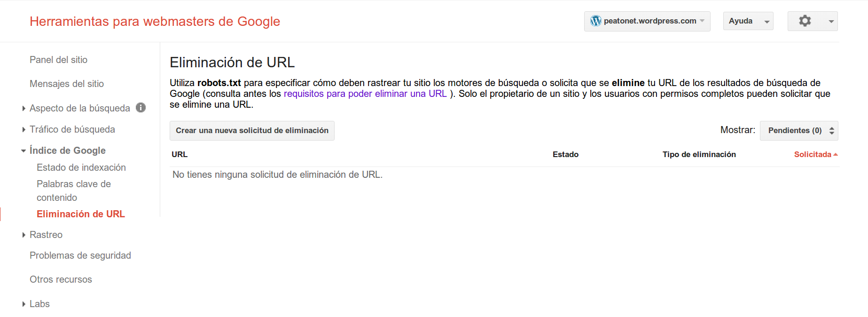Click the No tienes ninguna solicitud message

(277, 174)
